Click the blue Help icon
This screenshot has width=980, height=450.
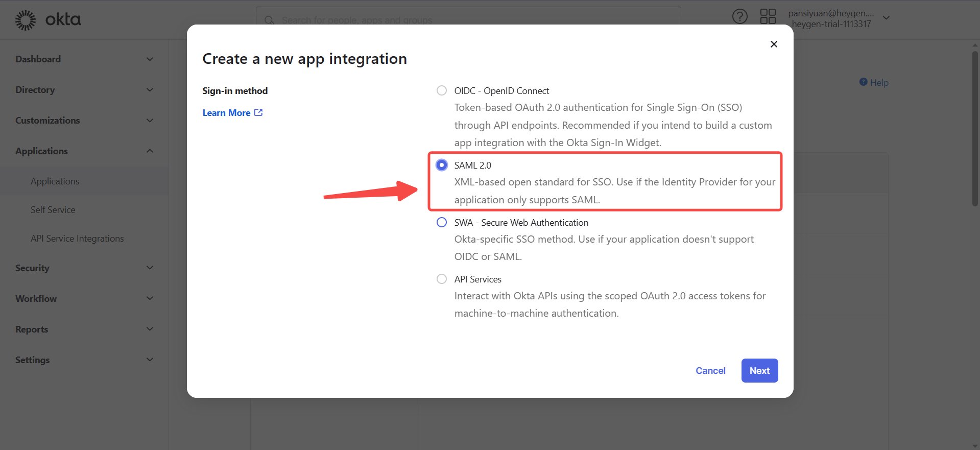tap(863, 82)
